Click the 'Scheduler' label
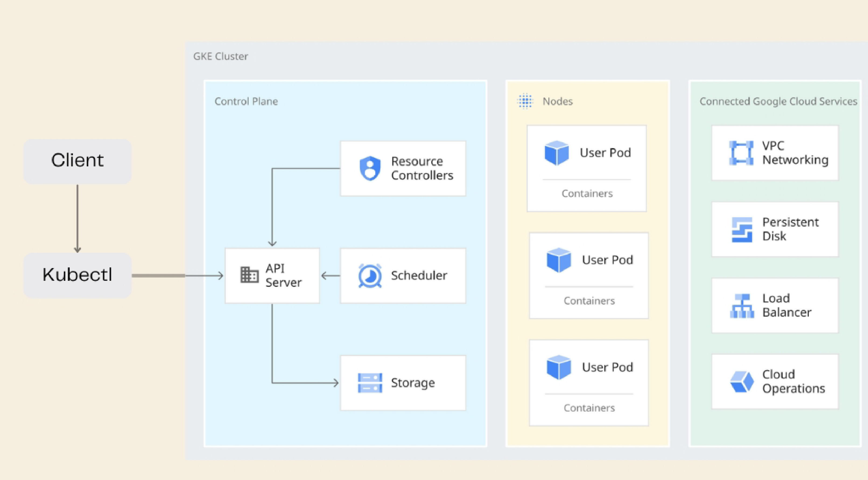This screenshot has width=868, height=480. click(x=419, y=275)
